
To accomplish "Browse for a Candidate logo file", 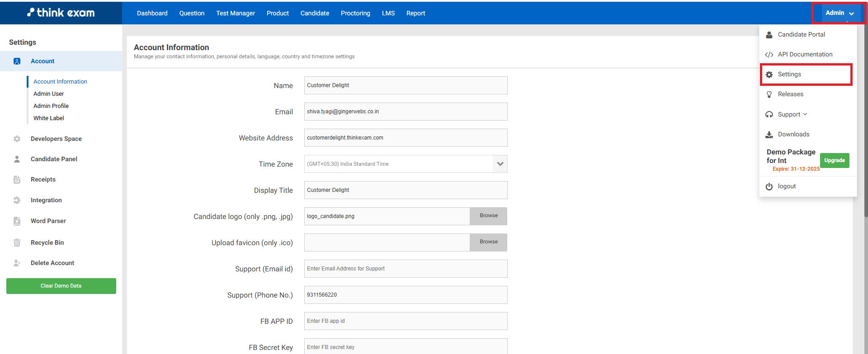I will click(x=488, y=216).
